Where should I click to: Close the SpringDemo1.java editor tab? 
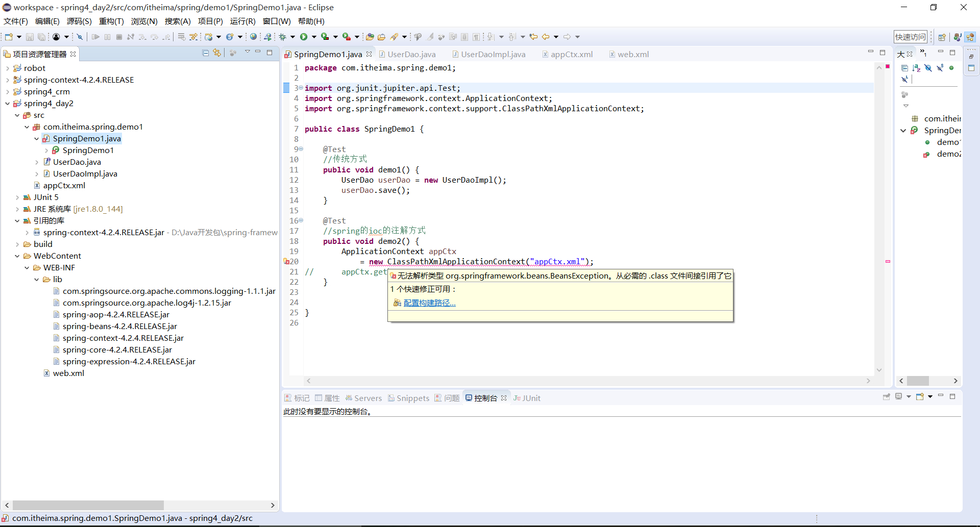pyautogui.click(x=369, y=54)
